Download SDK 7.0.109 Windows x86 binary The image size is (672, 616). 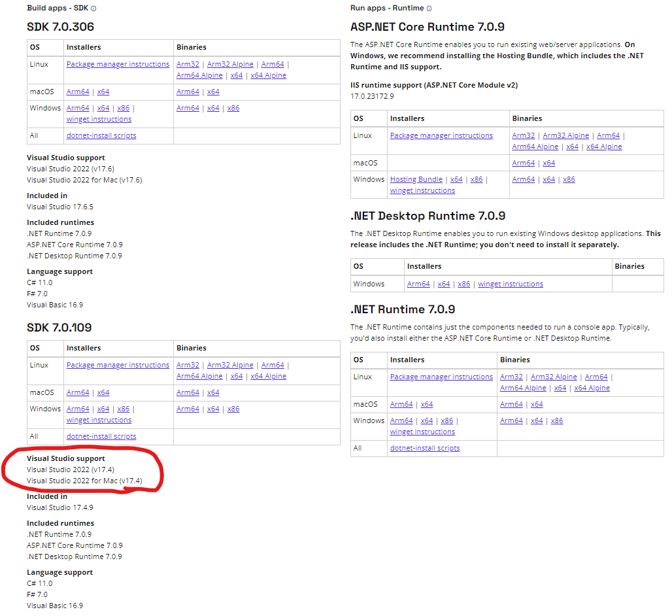[x=233, y=409]
